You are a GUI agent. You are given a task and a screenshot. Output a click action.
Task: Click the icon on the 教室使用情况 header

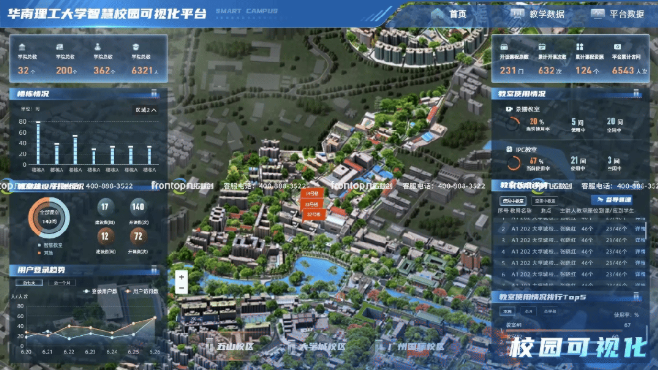pos(636,93)
